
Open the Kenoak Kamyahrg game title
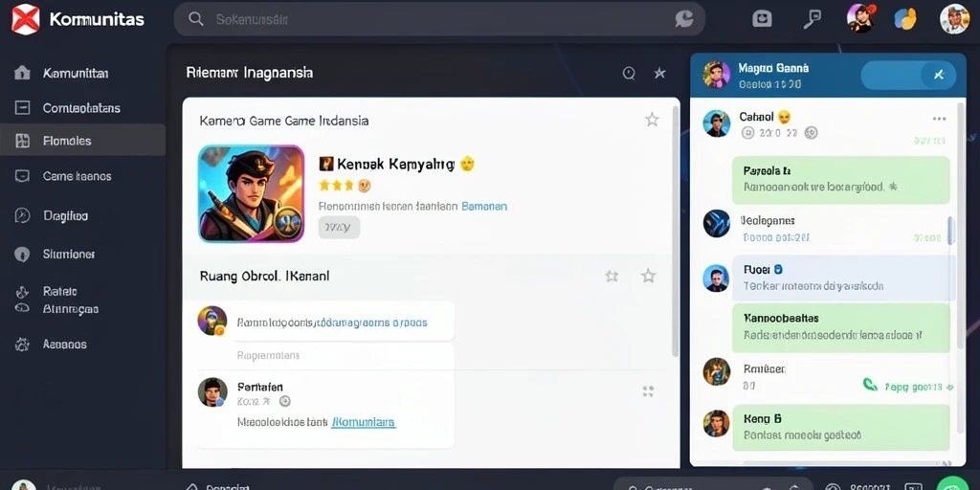(x=395, y=165)
